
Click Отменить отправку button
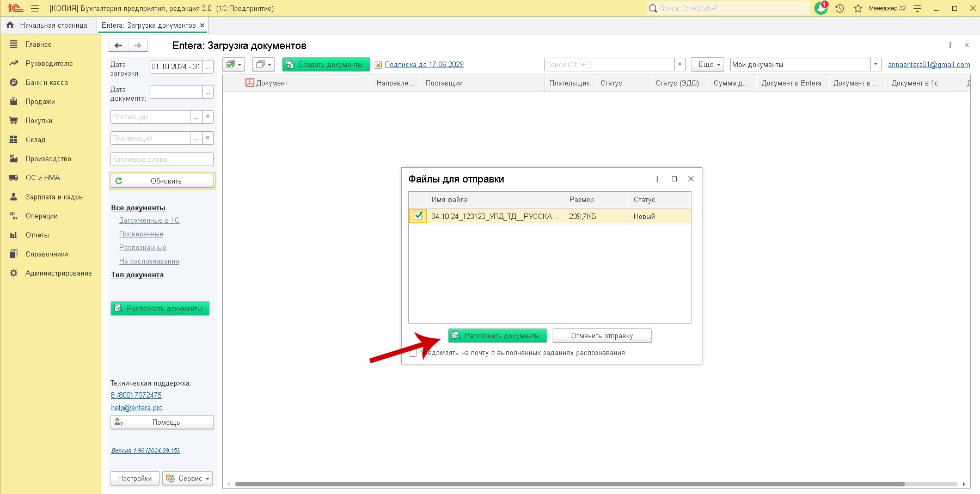tap(602, 336)
